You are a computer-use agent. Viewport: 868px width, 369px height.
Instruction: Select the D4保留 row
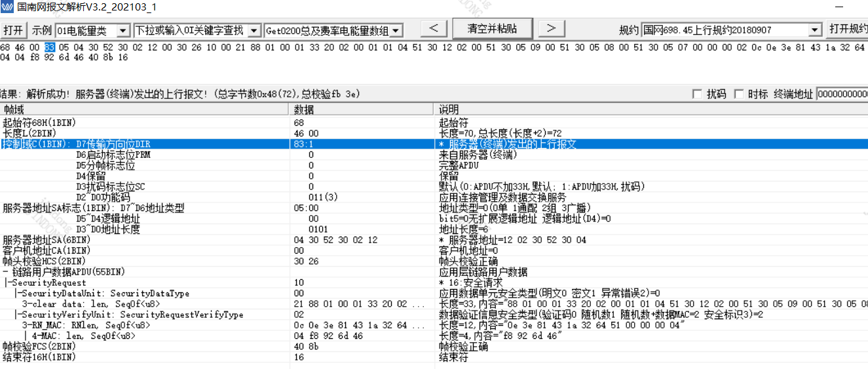(434, 176)
